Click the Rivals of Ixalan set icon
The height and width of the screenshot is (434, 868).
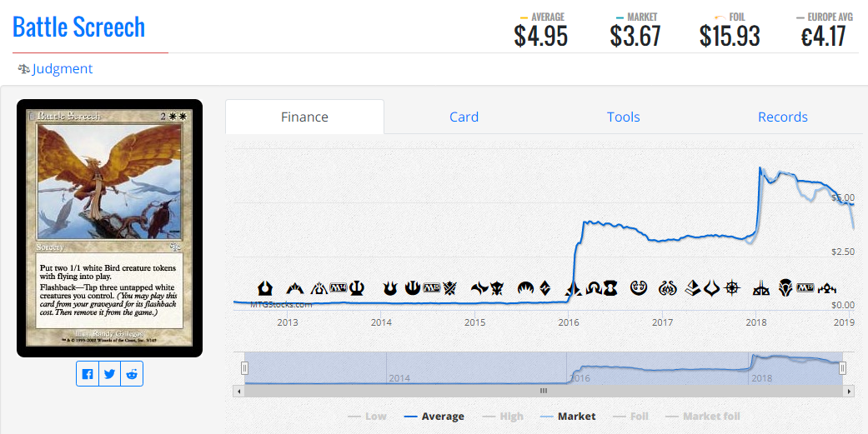point(761,288)
